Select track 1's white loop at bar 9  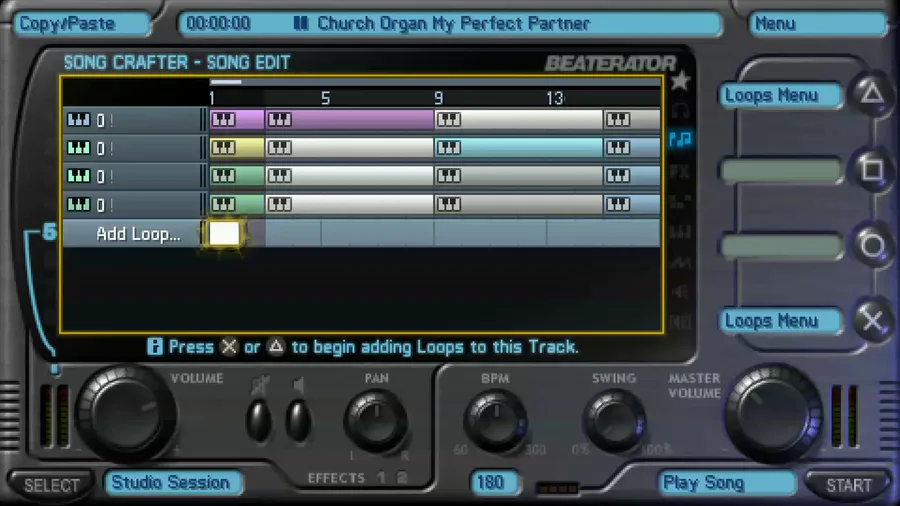(x=518, y=119)
